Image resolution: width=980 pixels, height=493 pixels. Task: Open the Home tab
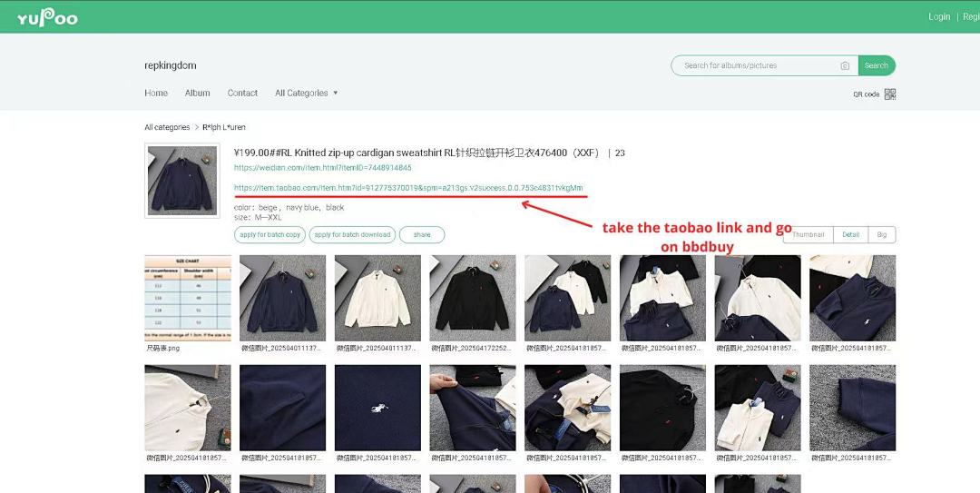[156, 93]
